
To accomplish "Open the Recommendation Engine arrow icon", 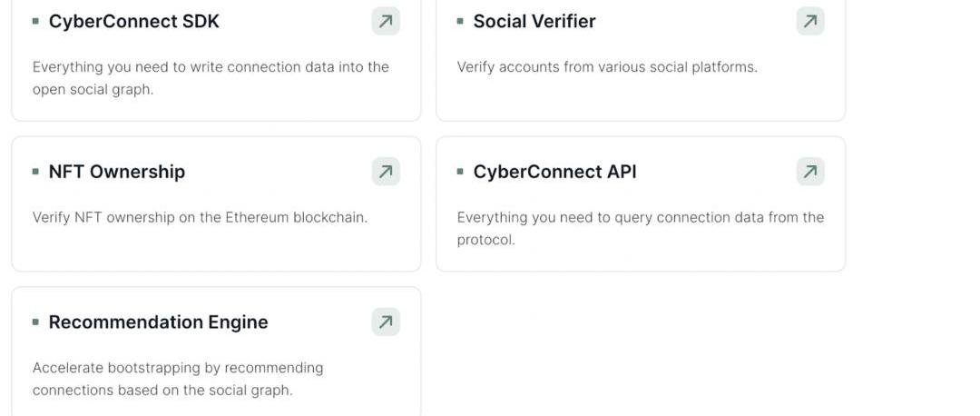I will coord(386,322).
